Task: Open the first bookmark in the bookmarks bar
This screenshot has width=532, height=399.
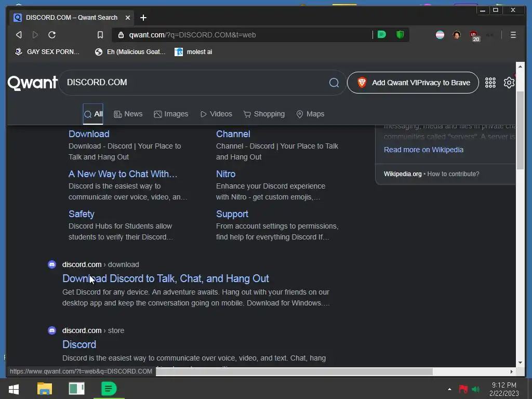Action: [x=47, y=52]
